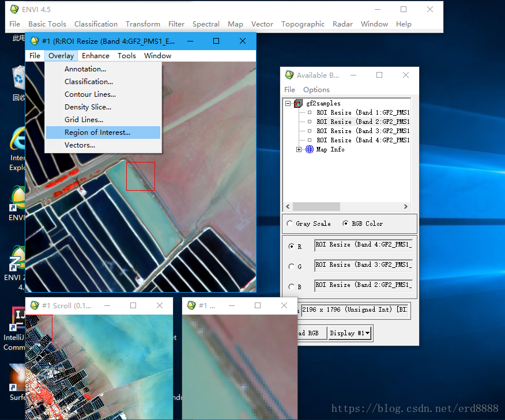Image resolution: width=505 pixels, height=420 pixels.
Task: Click the horizontal scrollbar thumb in the band list
Action: point(316,207)
